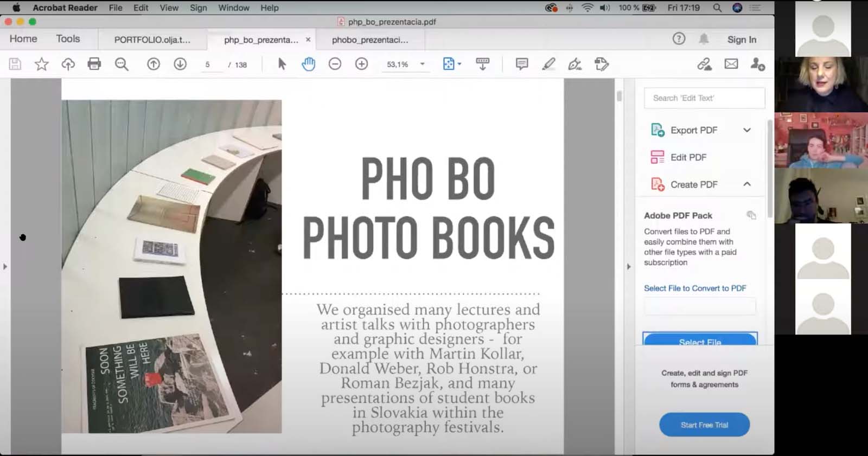Click the zoom in plus icon
The image size is (868, 456).
[x=361, y=64]
